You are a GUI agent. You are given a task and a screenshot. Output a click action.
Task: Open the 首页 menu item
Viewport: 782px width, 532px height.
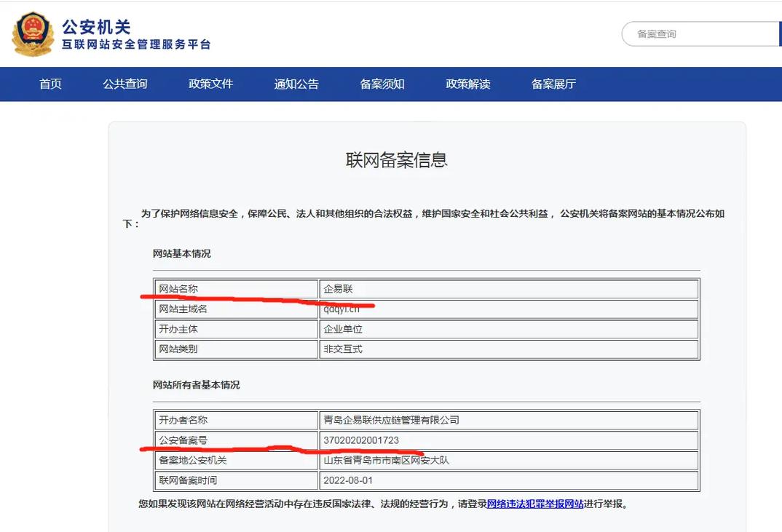[50, 84]
